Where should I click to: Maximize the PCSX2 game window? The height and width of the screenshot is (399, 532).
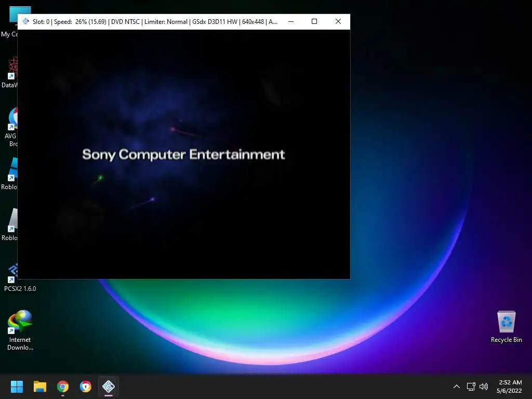[x=314, y=21]
